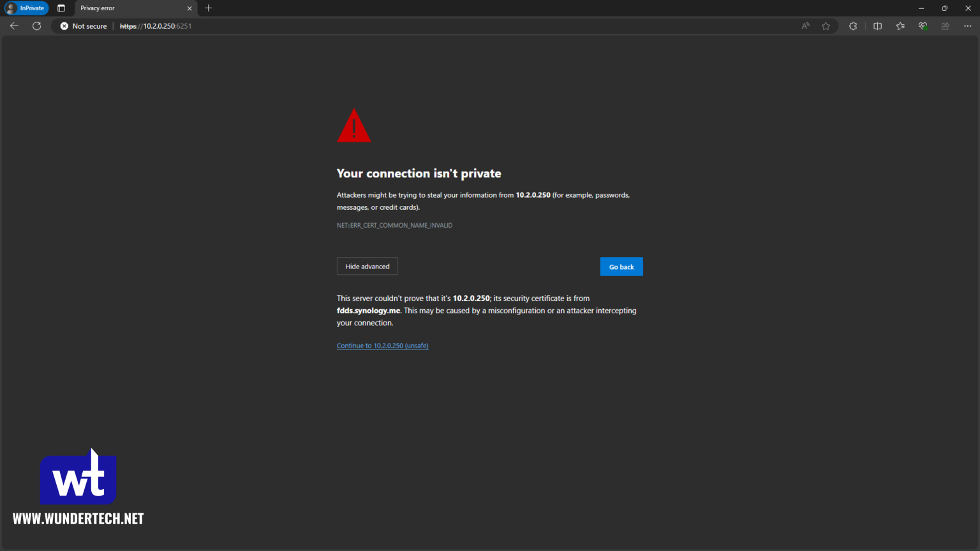This screenshot has height=551, width=980.
Task: Click the share icon in the toolbar
Action: [x=944, y=26]
